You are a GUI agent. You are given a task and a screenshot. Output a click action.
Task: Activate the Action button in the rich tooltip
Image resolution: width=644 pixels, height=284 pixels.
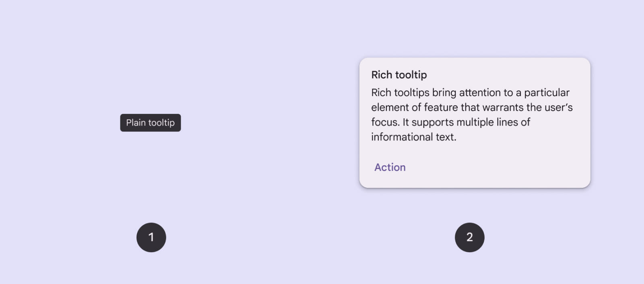tap(389, 167)
